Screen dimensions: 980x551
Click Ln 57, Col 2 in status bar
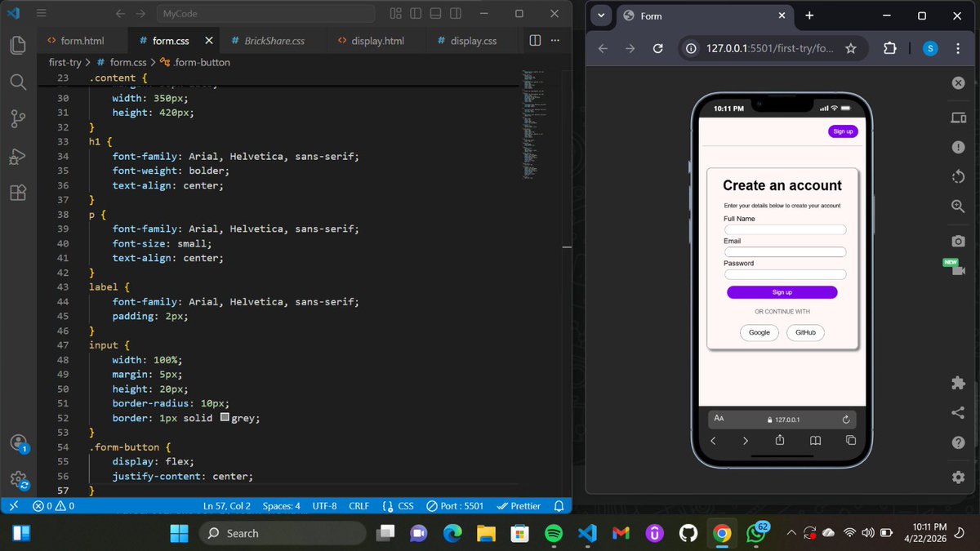click(x=227, y=506)
